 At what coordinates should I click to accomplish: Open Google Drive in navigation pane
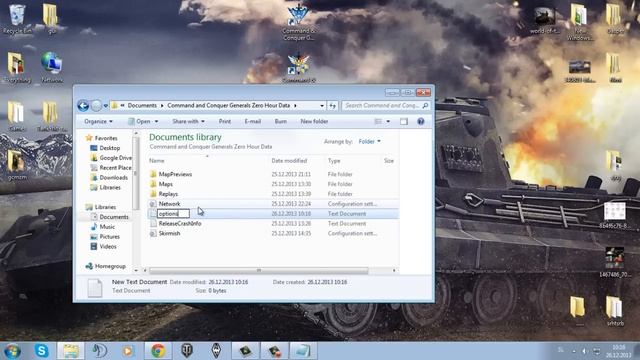116,158
